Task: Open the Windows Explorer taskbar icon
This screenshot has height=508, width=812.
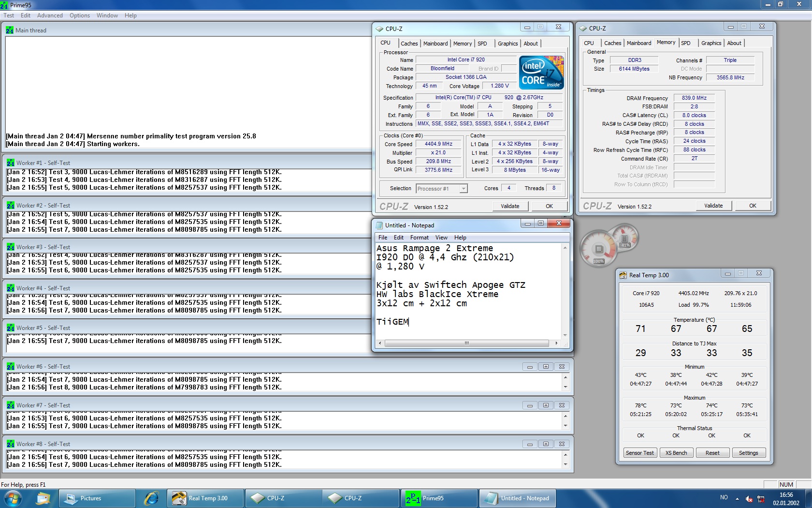Action: 43,498
